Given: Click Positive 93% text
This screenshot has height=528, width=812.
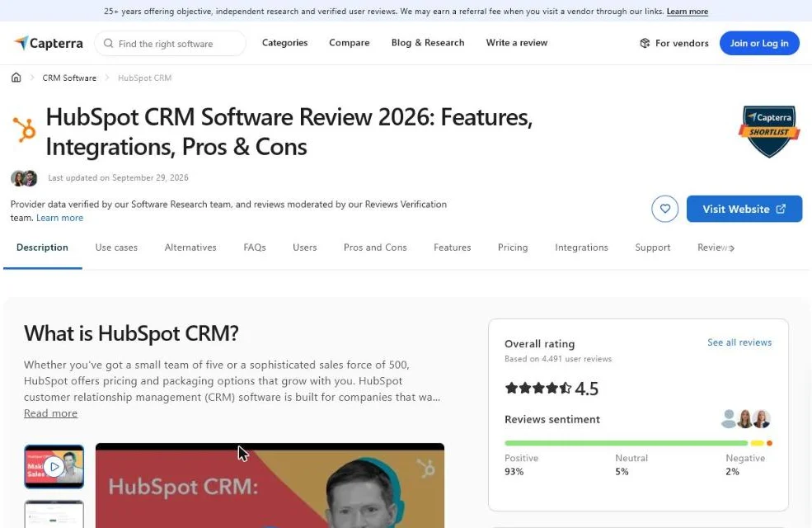Looking at the screenshot, I should tap(522, 464).
